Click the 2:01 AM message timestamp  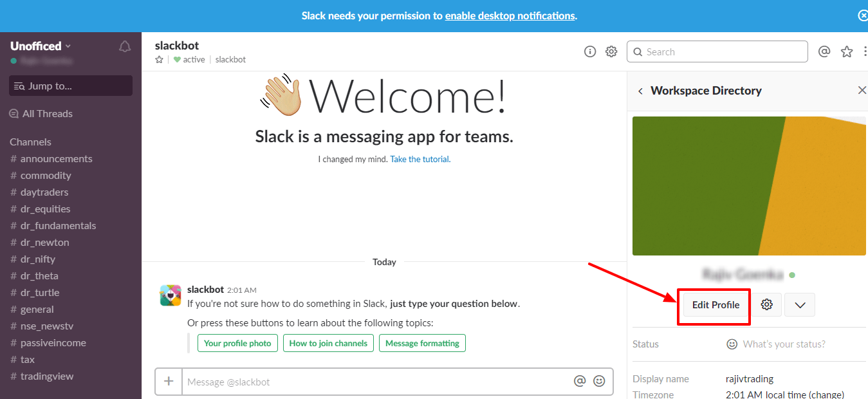pyautogui.click(x=242, y=290)
